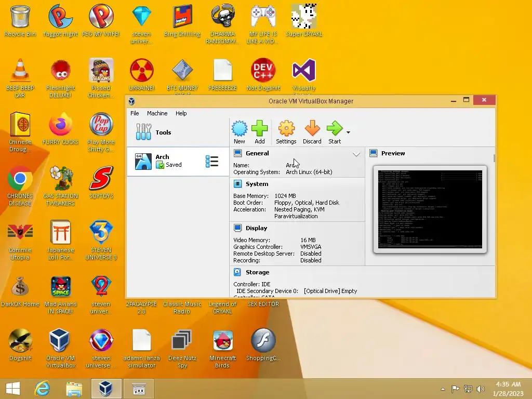
Task: Select the Arch virtual machine entry
Action: (x=178, y=161)
